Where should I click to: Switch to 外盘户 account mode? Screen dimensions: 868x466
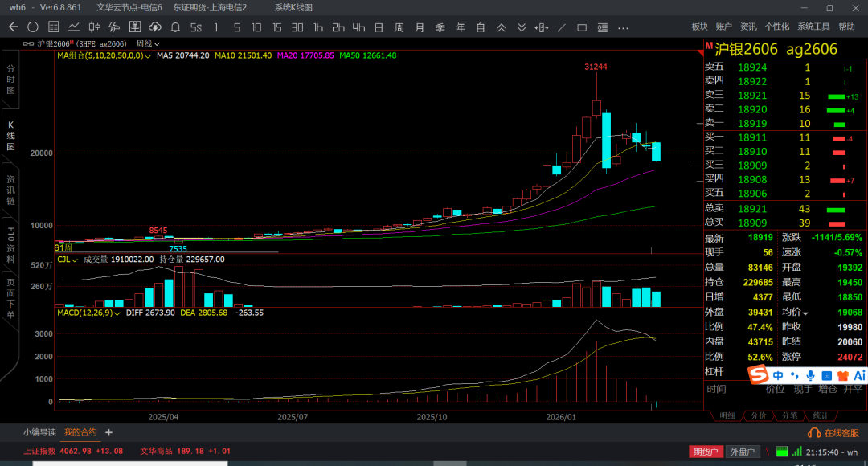point(743,452)
